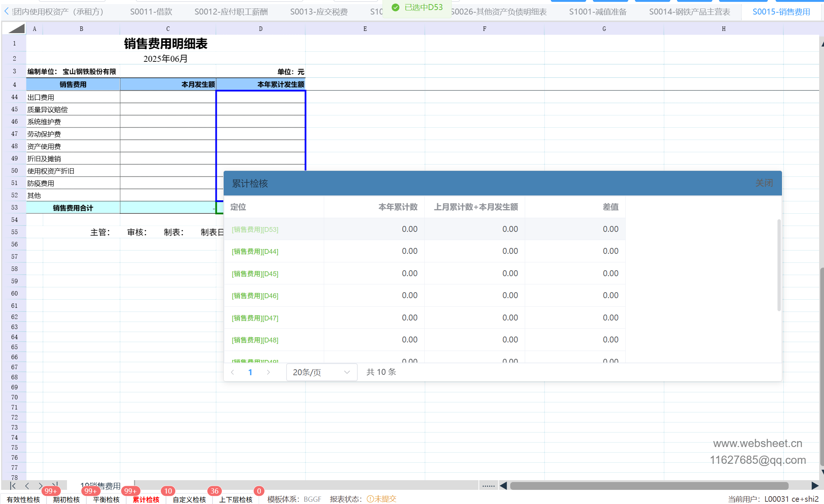Image resolution: width=824 pixels, height=504 pixels.
Task: Go to next sheet tab arrow
Action: (x=41, y=485)
